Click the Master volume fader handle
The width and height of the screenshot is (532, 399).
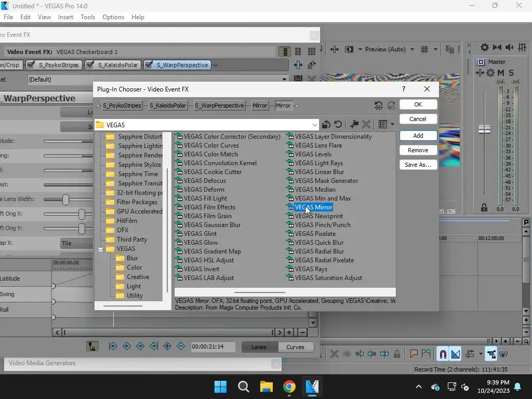[484, 129]
